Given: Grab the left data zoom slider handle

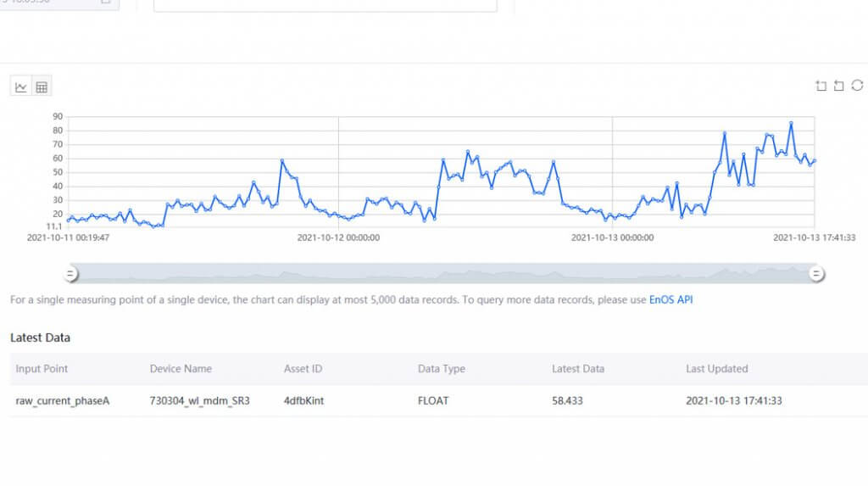Looking at the screenshot, I should point(70,273).
